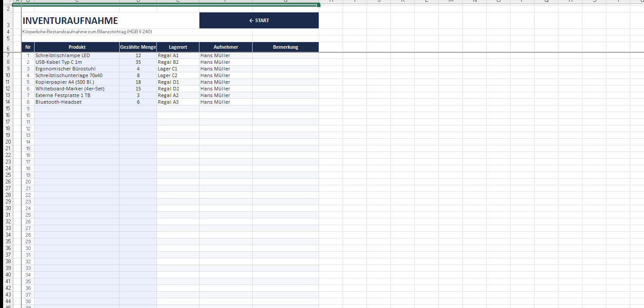Click the Bemerkung header cell
This screenshot has width=644, height=308.
[285, 47]
